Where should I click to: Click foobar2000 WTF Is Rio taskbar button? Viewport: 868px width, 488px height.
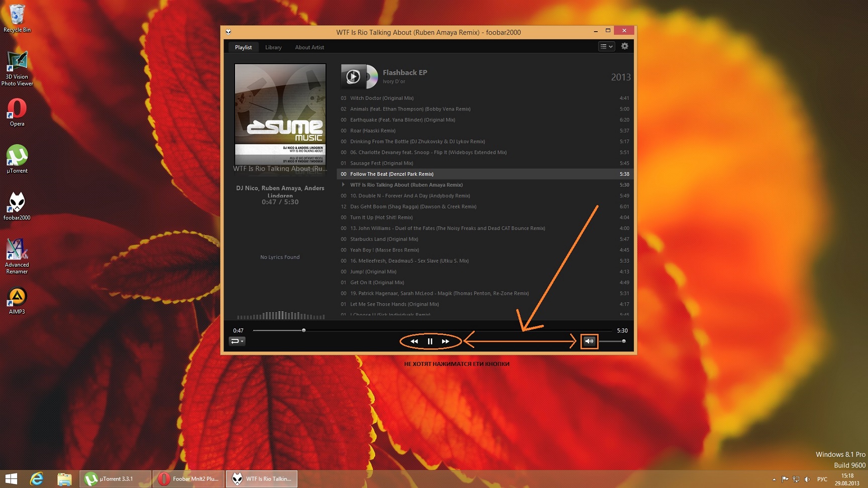click(262, 479)
